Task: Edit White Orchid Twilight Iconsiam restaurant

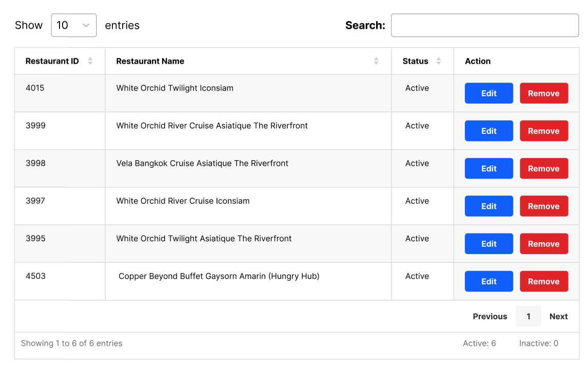Action: pyautogui.click(x=488, y=93)
